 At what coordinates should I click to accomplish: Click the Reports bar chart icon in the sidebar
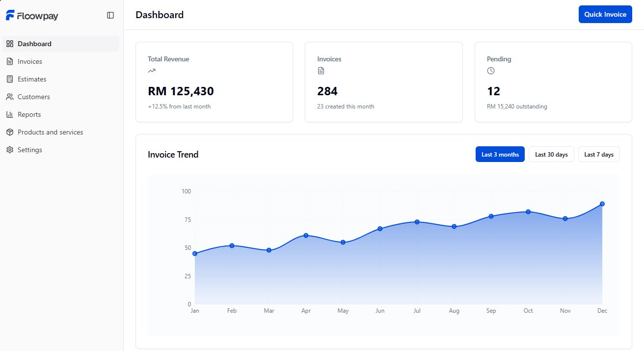[x=10, y=114]
